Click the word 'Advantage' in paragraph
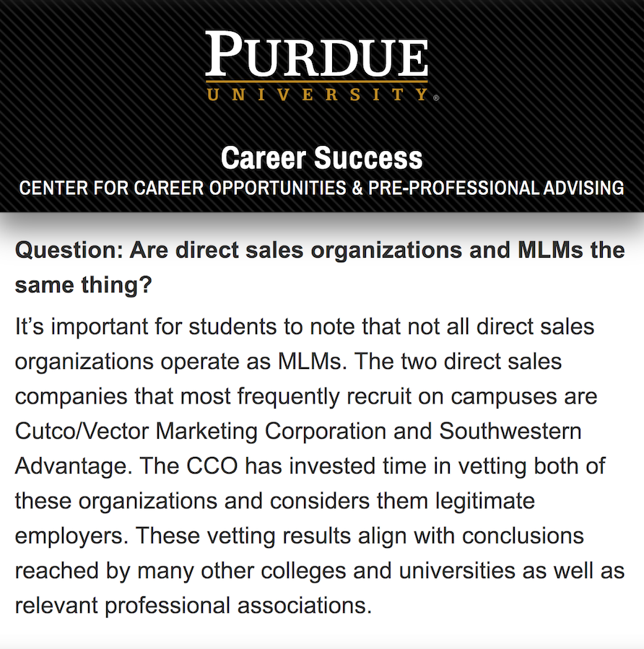The height and width of the screenshot is (649, 644). [x=71, y=466]
